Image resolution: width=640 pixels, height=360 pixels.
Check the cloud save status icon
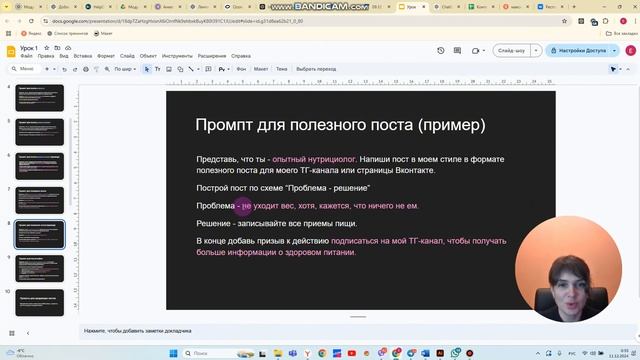pos(68,48)
